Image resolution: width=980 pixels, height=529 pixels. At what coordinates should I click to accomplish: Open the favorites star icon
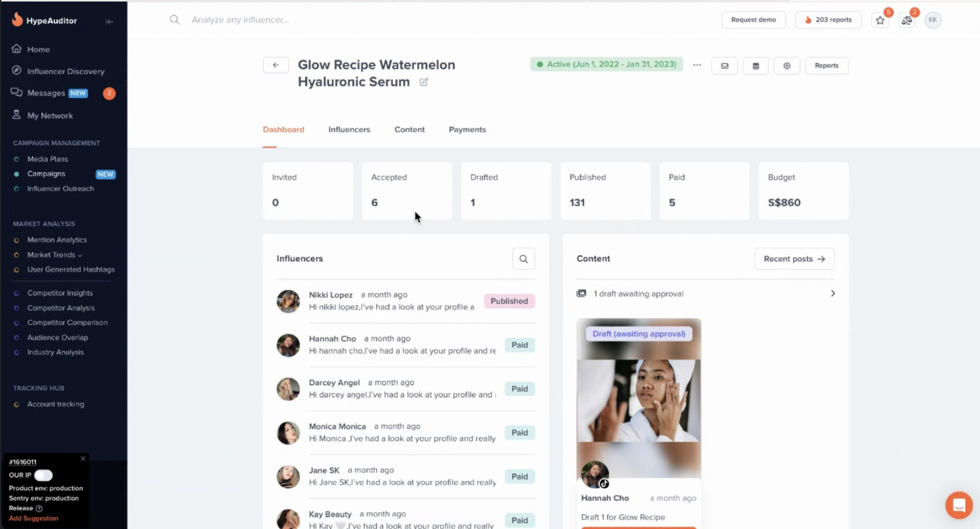tap(880, 20)
